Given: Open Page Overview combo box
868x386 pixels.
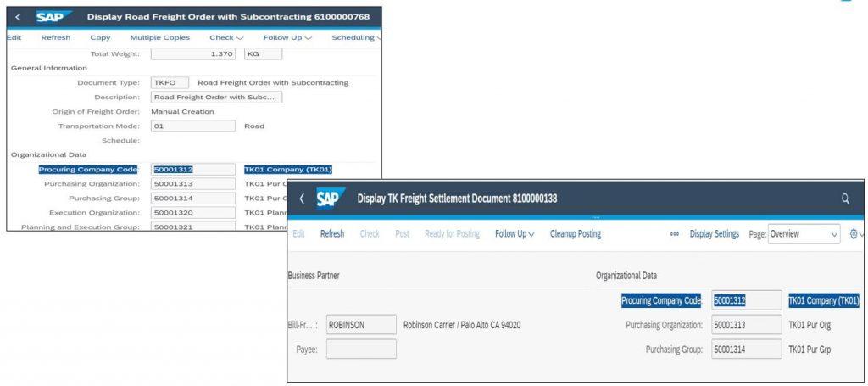Looking at the screenshot, I should [804, 234].
